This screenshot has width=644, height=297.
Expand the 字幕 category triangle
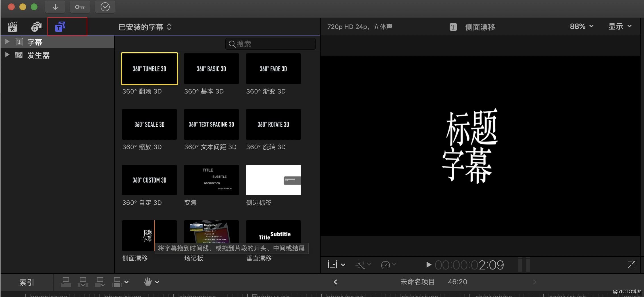pos(7,42)
